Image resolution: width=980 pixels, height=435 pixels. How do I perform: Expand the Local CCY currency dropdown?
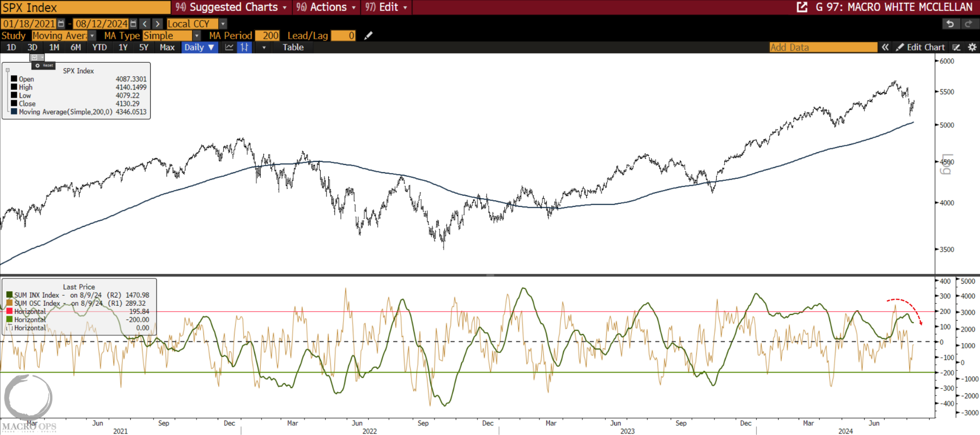[x=223, y=23]
